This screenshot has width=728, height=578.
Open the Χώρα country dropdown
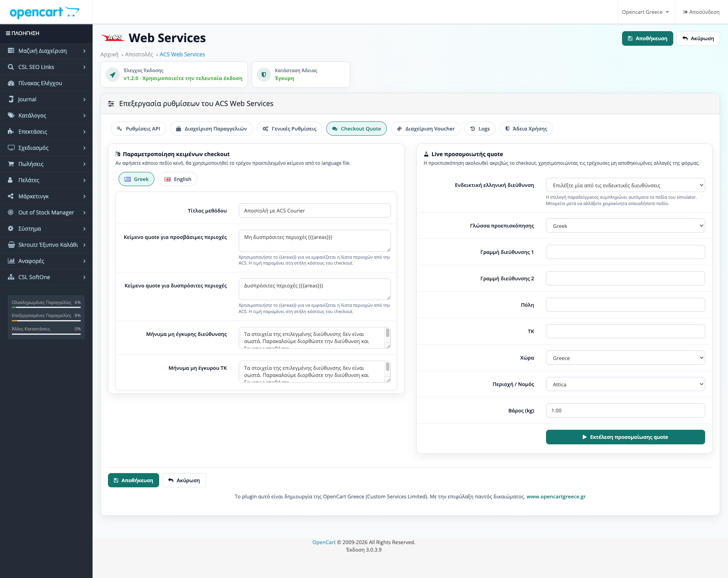(x=625, y=358)
